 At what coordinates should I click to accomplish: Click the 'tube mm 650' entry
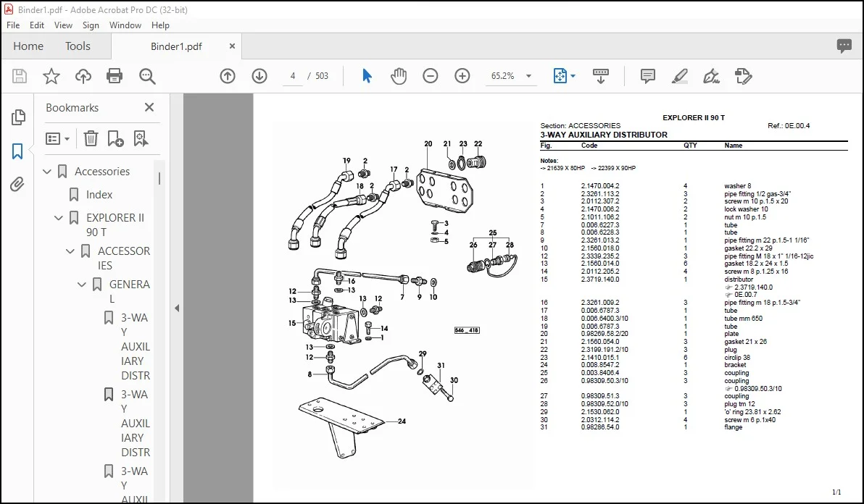744,319
